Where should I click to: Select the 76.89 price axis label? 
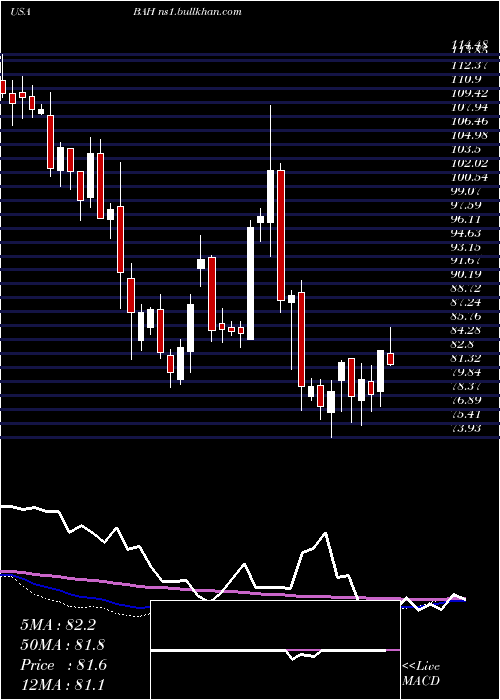468,400
